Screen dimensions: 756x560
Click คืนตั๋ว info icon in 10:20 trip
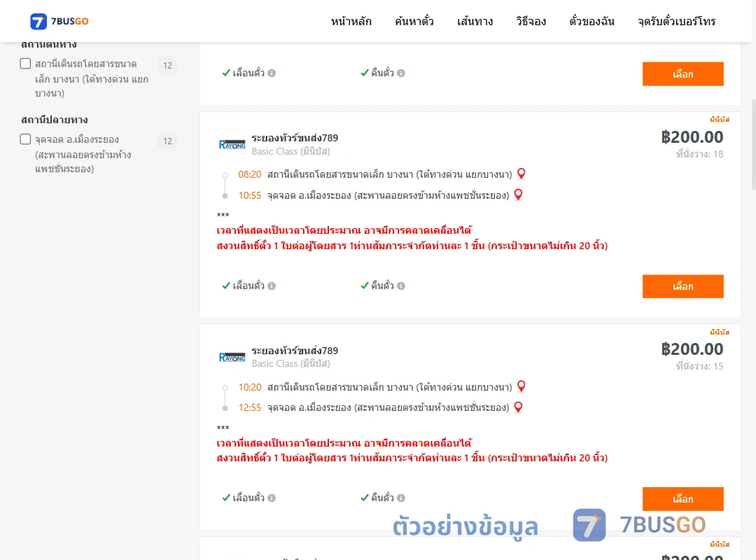click(401, 498)
